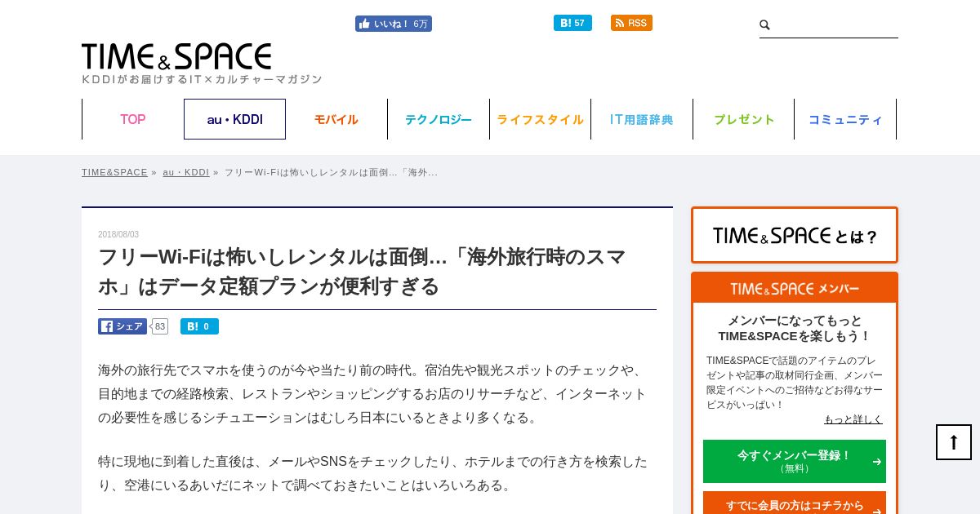Click the article headline フリーWi-Fiは怖いし
Screen dimensions: 980x514
click(x=362, y=271)
